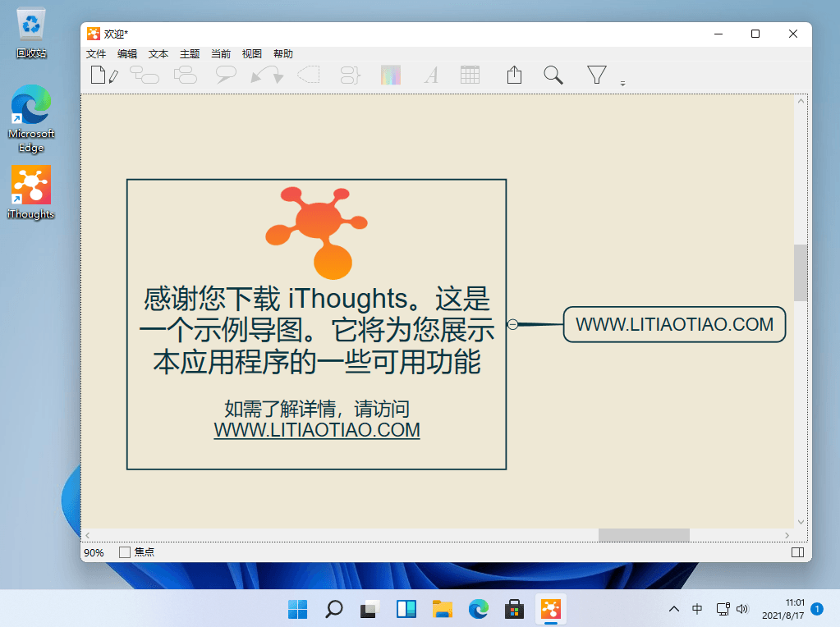Click the iThoughts title bar app icon
Image resolution: width=840 pixels, height=627 pixels.
(94, 34)
